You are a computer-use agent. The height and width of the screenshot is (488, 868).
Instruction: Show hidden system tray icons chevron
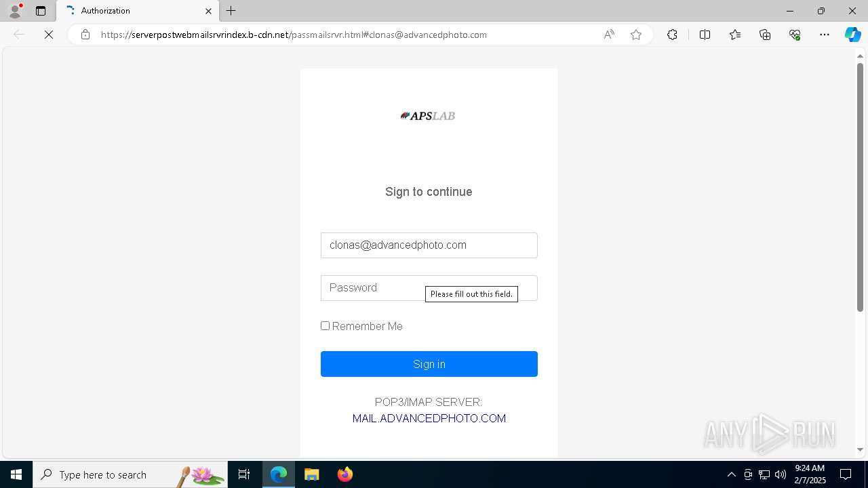731,474
